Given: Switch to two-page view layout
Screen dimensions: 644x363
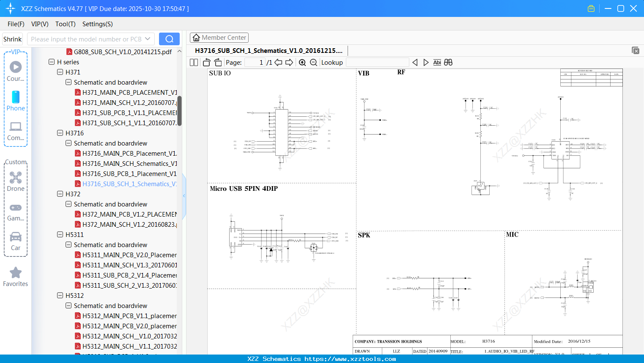Looking at the screenshot, I should [194, 62].
